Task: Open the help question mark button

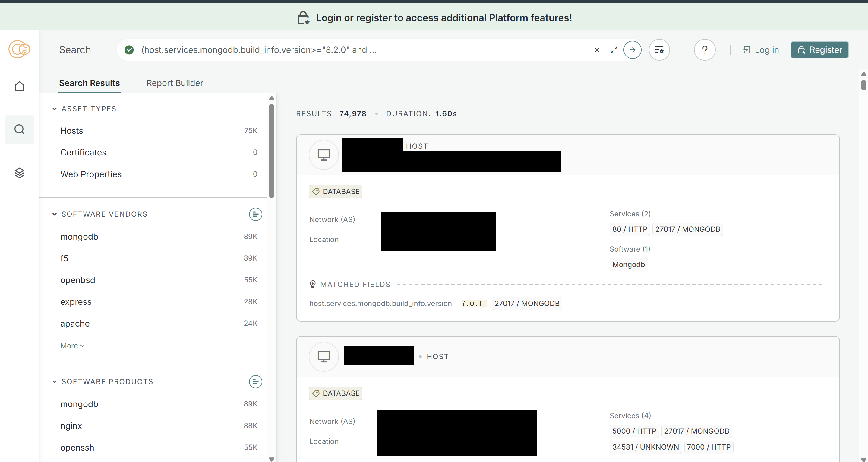Action: click(704, 50)
